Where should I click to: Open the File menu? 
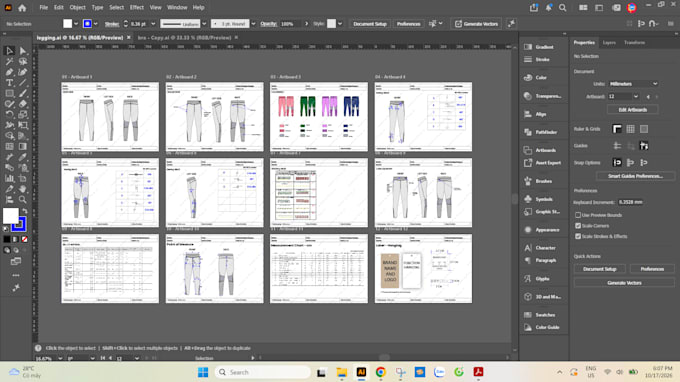pos(43,7)
